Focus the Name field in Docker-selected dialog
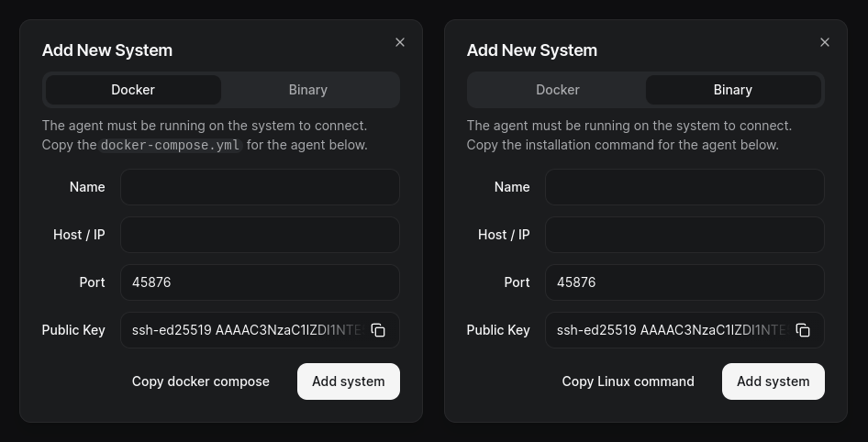The height and width of the screenshot is (442, 868). tap(260, 187)
